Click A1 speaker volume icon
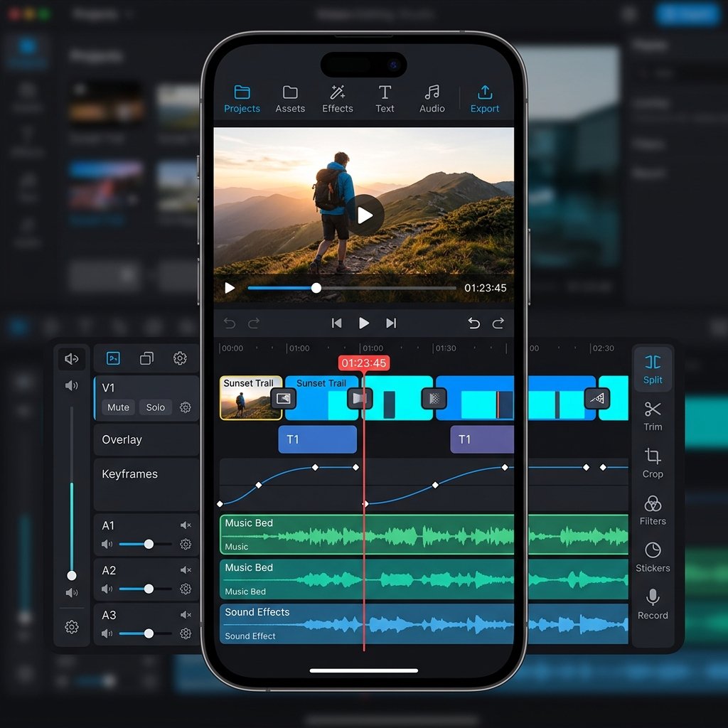Image resolution: width=728 pixels, height=728 pixels. 107,544
